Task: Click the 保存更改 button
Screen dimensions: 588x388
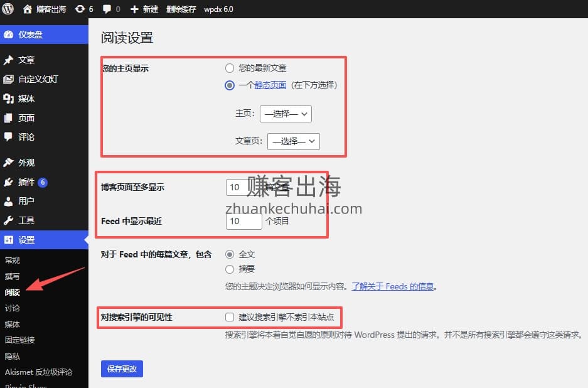Action: (x=122, y=369)
